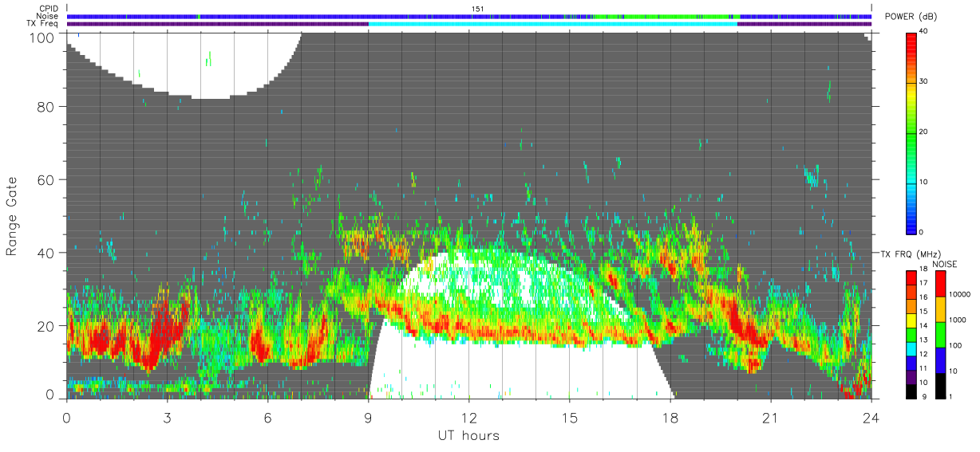
Task: Click the noise legend label 100
Action: (956, 345)
